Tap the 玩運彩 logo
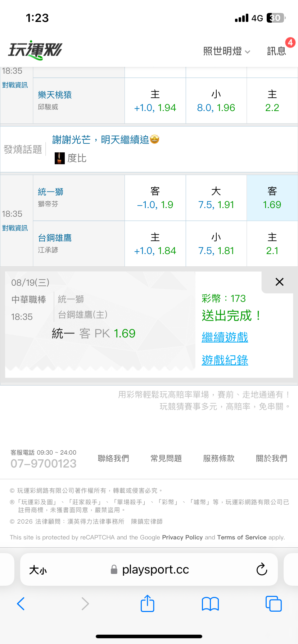The width and height of the screenshot is (298, 644). [35, 50]
